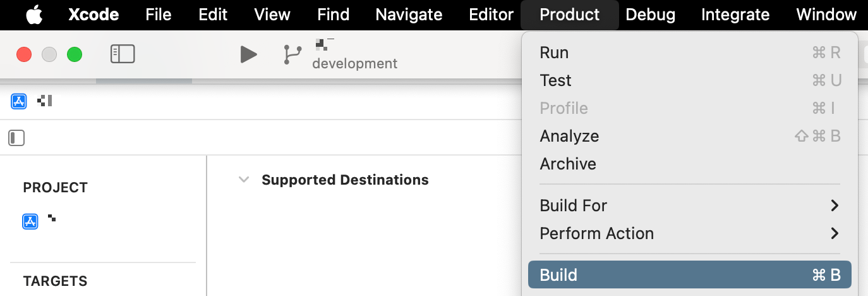
Task: Toggle the navigator sidebar icon
Action: 123,54
